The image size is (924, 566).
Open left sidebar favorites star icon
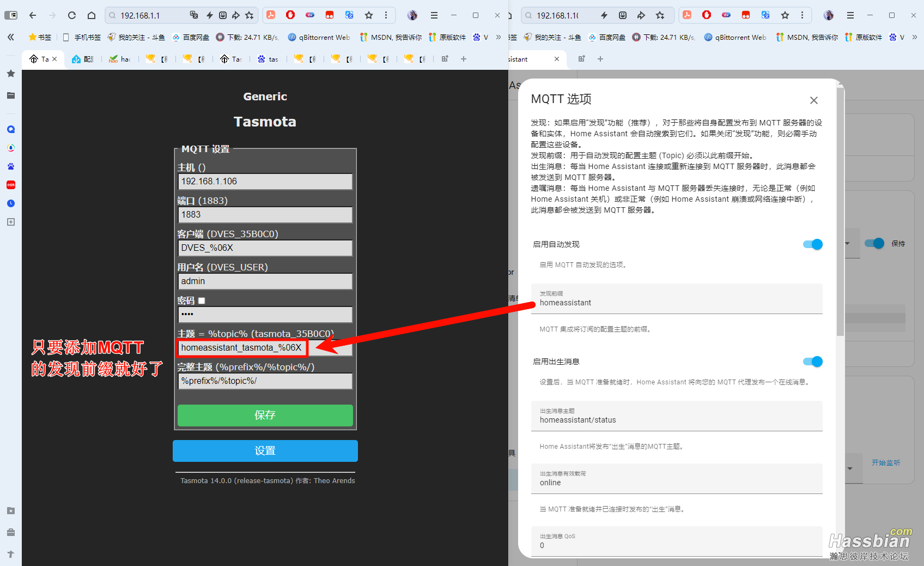coord(11,74)
